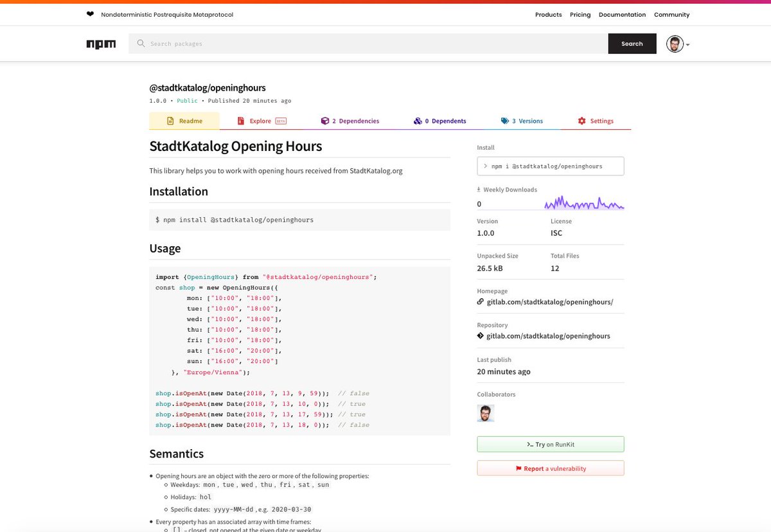Image resolution: width=771 pixels, height=532 pixels.
Task: Copy the npm i install command
Action: click(x=551, y=166)
